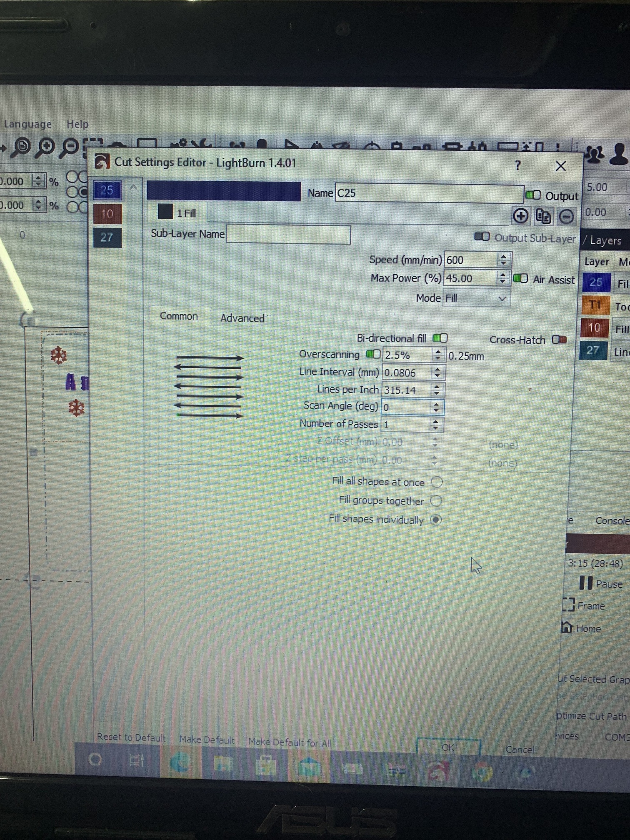This screenshot has width=630, height=840.
Task: Select layer 25 swatch in dialog list
Action: tap(107, 190)
